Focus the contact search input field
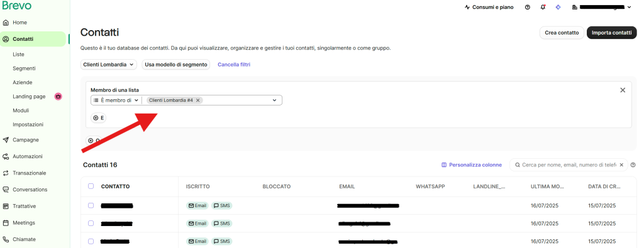644x248 pixels. pyautogui.click(x=569, y=164)
